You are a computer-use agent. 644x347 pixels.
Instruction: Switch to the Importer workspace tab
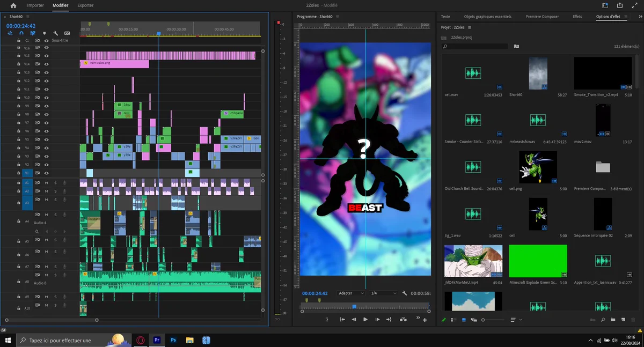pos(35,5)
